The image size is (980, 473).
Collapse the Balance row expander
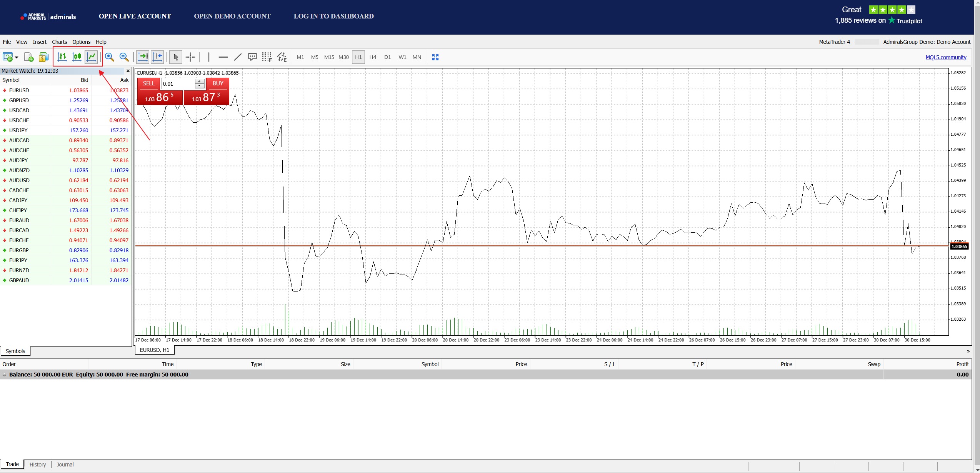pos(4,375)
